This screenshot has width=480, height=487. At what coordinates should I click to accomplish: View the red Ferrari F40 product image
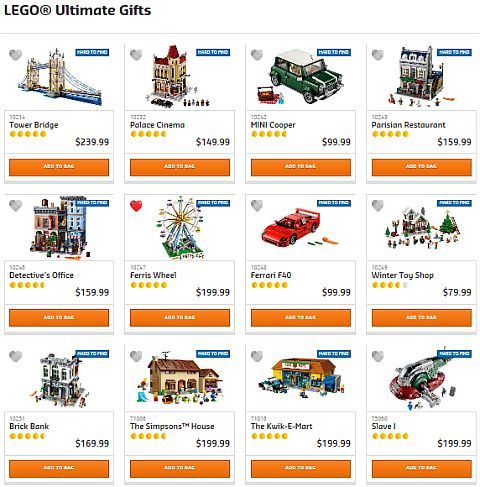pos(297,228)
